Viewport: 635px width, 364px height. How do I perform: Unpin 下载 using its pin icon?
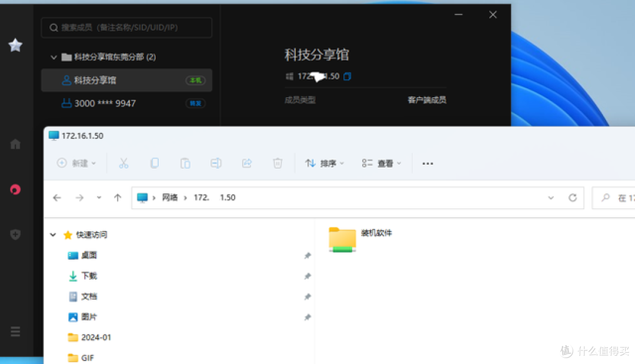click(x=308, y=276)
